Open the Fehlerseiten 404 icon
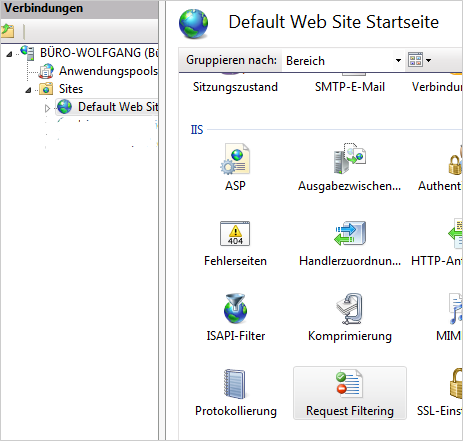The image size is (463, 441). pyautogui.click(x=235, y=234)
